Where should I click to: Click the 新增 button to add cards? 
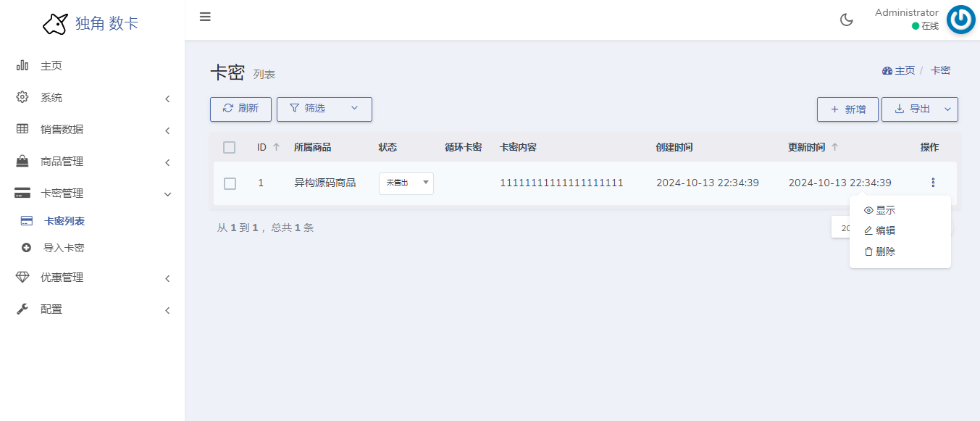click(x=847, y=109)
